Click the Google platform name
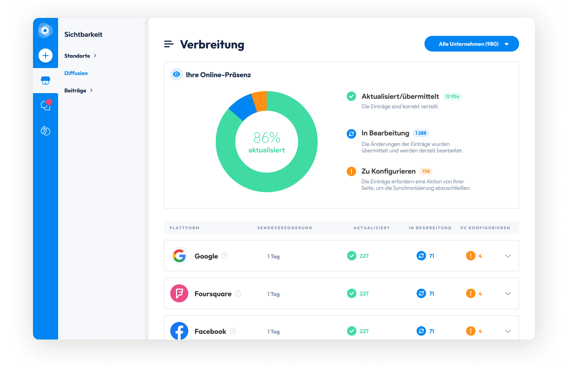Image resolution: width=588 pixels, height=366 pixels. tap(206, 256)
